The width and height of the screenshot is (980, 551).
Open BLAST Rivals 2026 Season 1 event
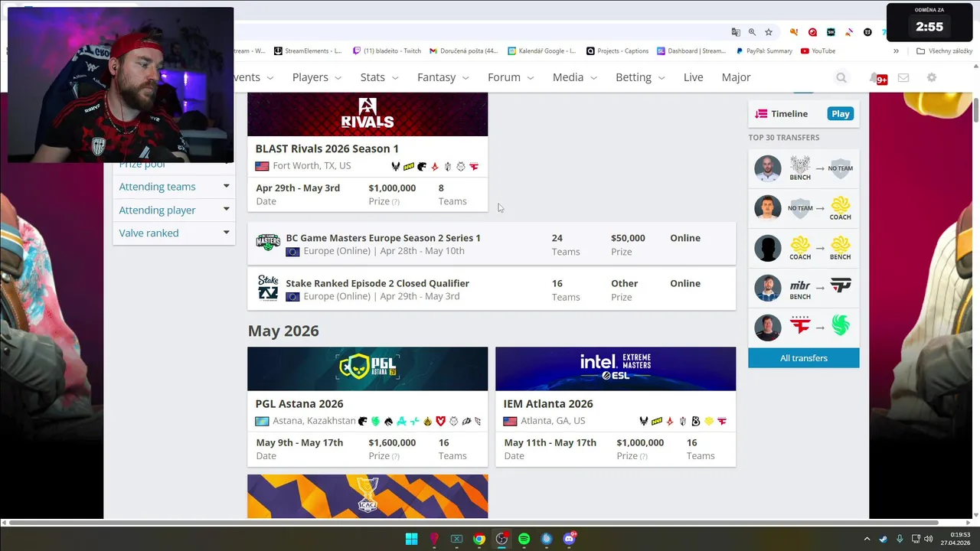[x=327, y=148]
